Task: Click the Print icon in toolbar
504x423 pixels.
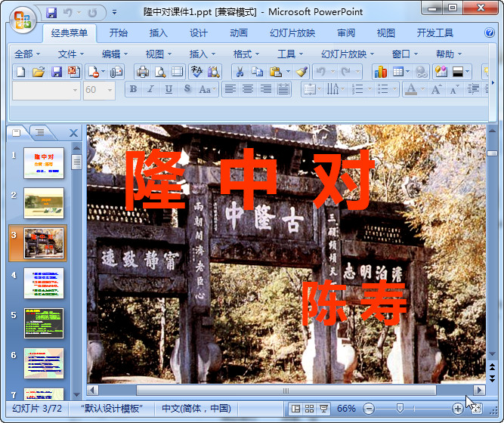Action: (142, 72)
